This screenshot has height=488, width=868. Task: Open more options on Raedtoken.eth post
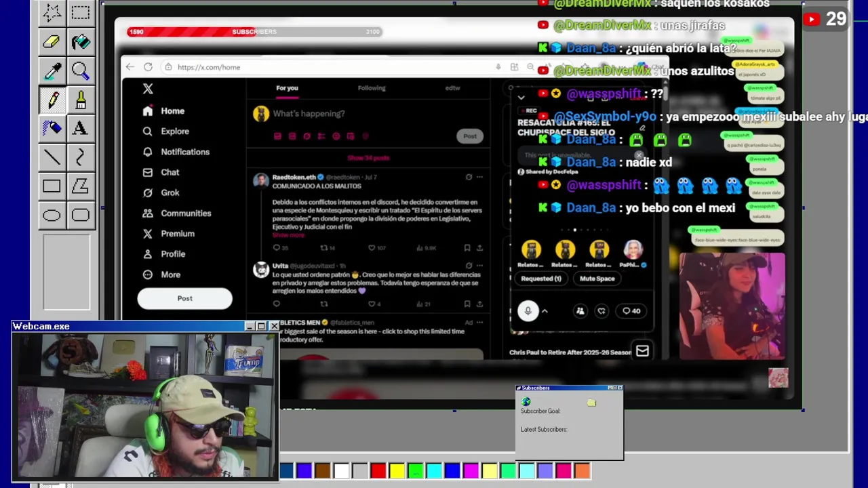[479, 177]
